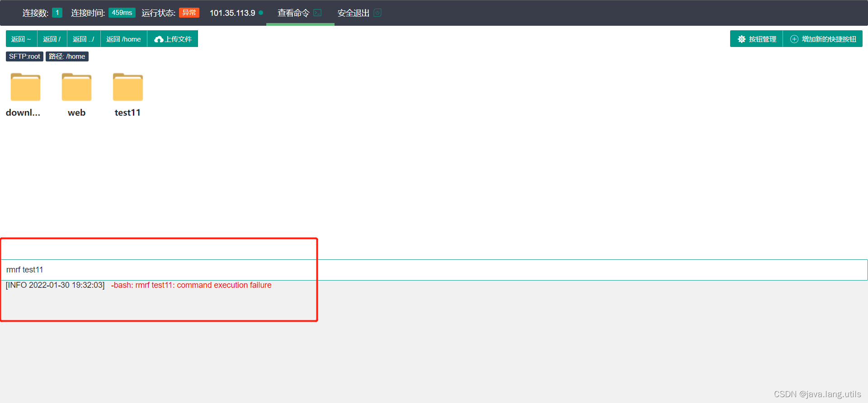The width and height of the screenshot is (868, 403).
Task: Click the 路径: /home path label
Action: (x=67, y=56)
